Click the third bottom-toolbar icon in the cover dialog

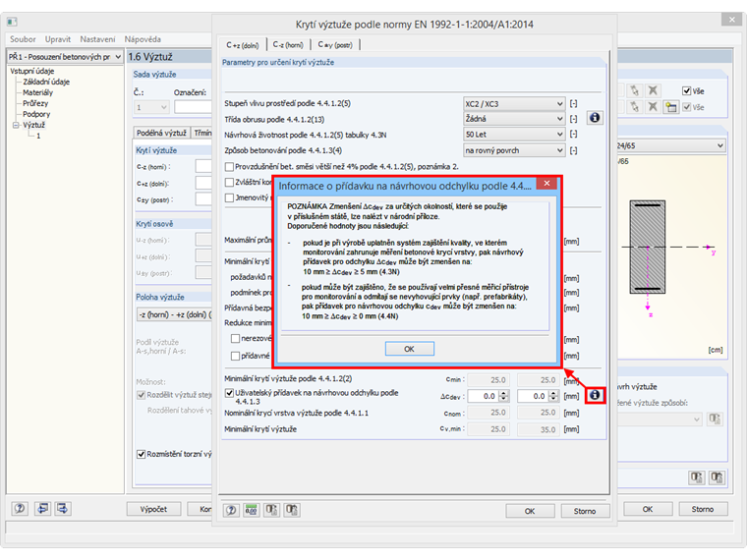point(272,511)
